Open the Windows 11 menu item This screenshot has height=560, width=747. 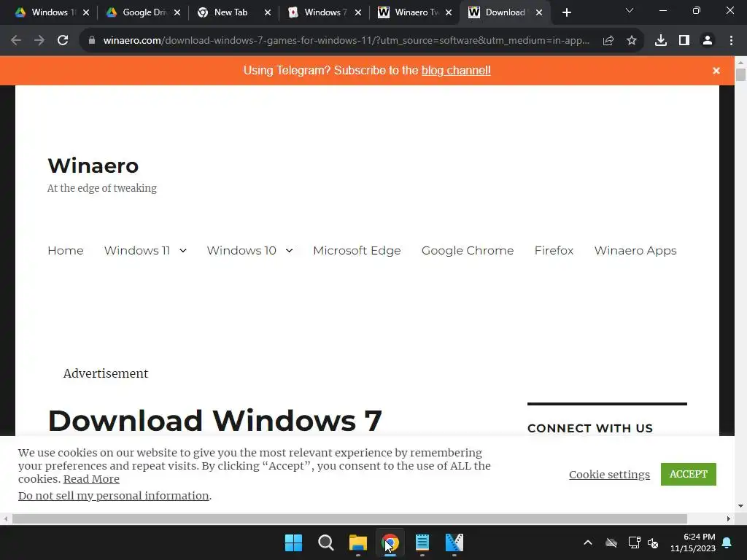click(137, 251)
